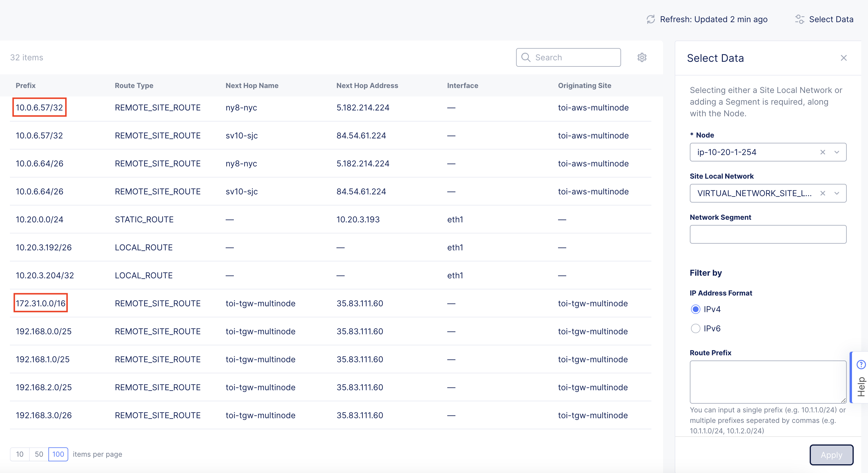Viewport: 868px width, 473px height.
Task: Select the IPv4 radio button
Action: [x=695, y=309]
